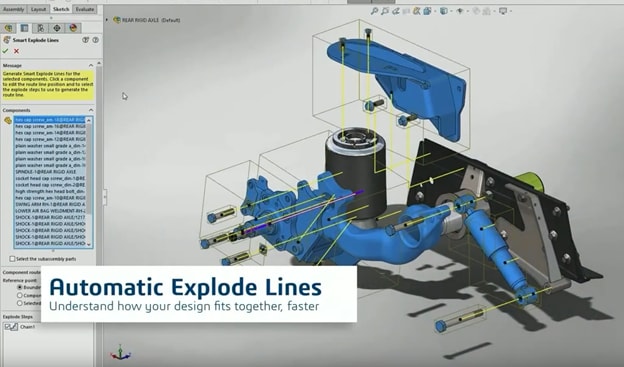The image size is (624, 367).
Task: Collapse the Message section
Action: [x=91, y=65]
